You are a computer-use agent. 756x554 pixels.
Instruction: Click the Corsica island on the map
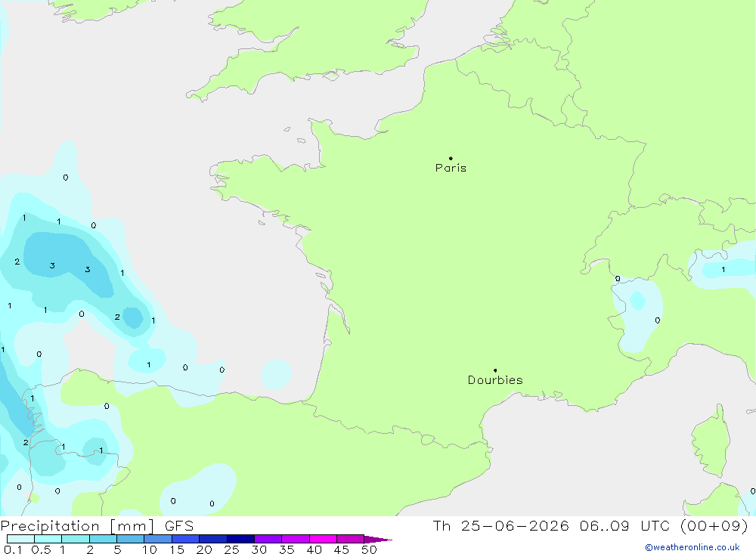point(711,441)
